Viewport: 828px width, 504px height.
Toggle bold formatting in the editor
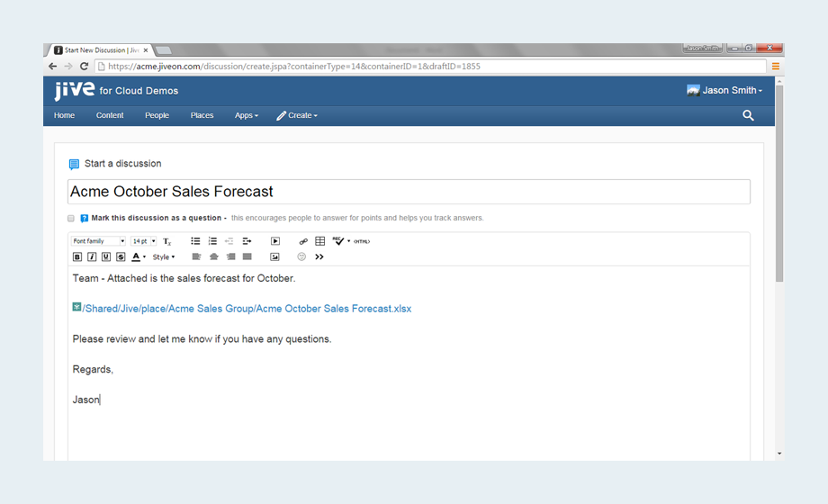[77, 257]
